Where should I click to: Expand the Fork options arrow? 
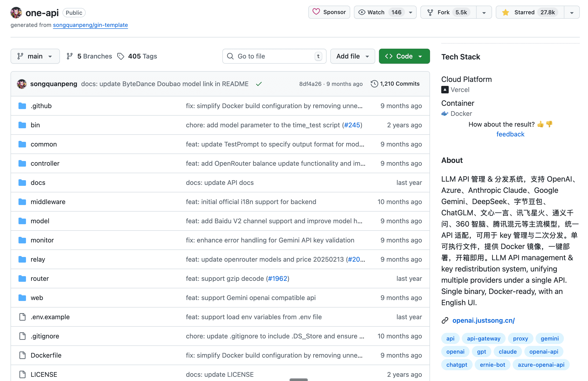[484, 13]
